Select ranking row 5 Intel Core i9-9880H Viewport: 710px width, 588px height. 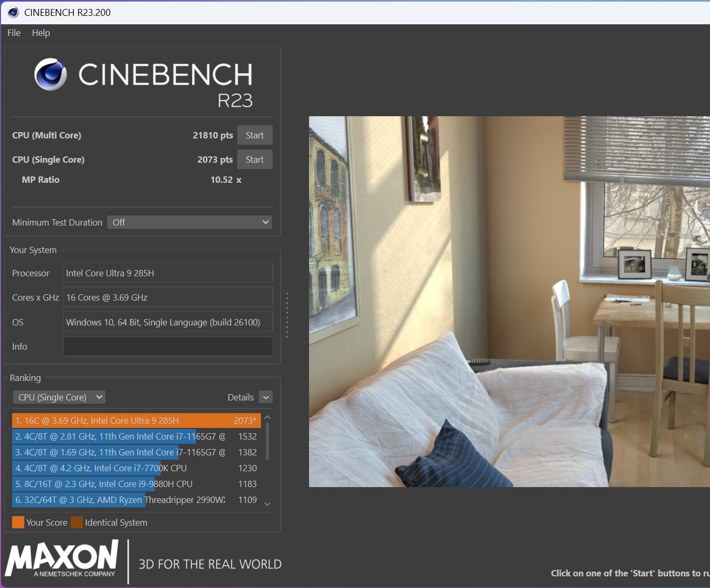(136, 484)
